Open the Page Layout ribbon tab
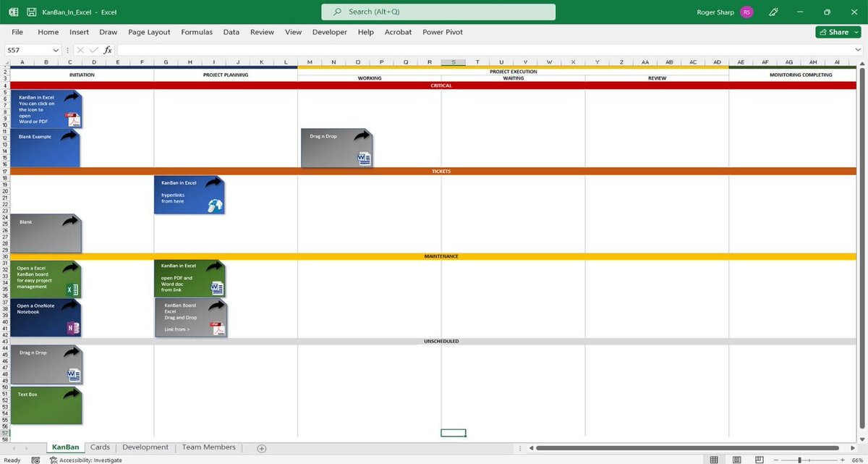 pos(149,32)
